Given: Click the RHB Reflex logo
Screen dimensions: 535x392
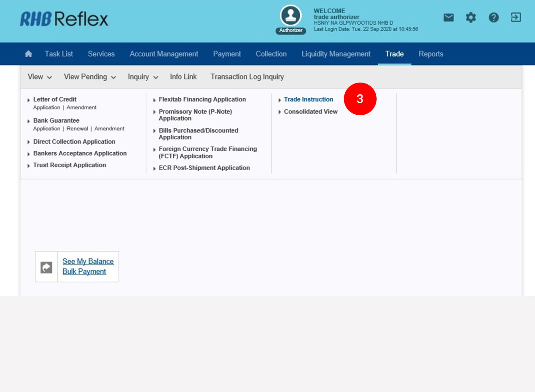Looking at the screenshot, I should coord(64,19).
